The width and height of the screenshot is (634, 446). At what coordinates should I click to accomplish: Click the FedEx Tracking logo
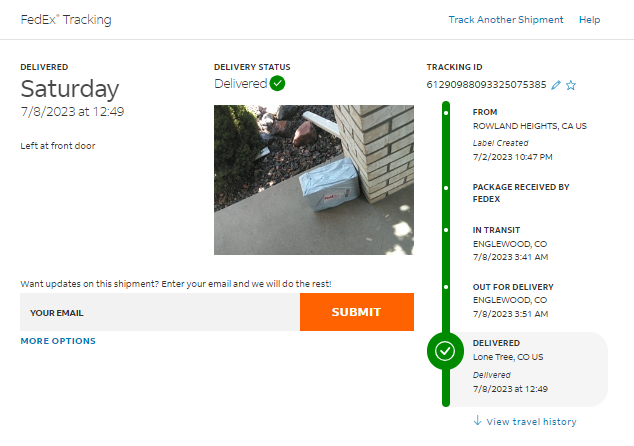coord(66,20)
